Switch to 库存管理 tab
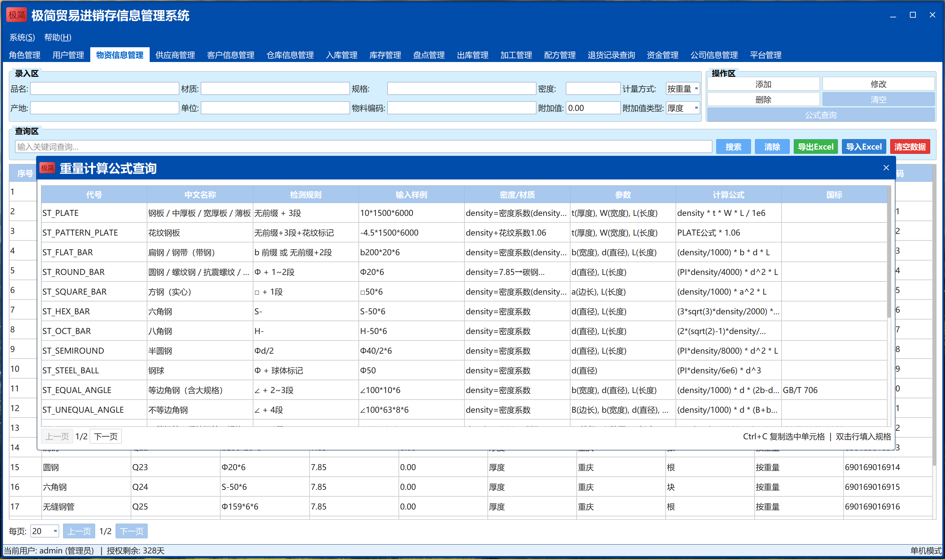 click(x=385, y=55)
